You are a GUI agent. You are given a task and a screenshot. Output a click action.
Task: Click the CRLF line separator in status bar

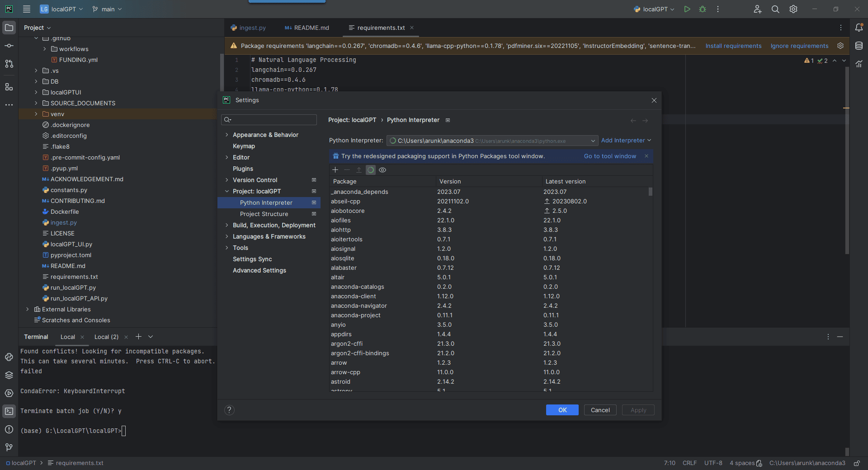pos(689,463)
